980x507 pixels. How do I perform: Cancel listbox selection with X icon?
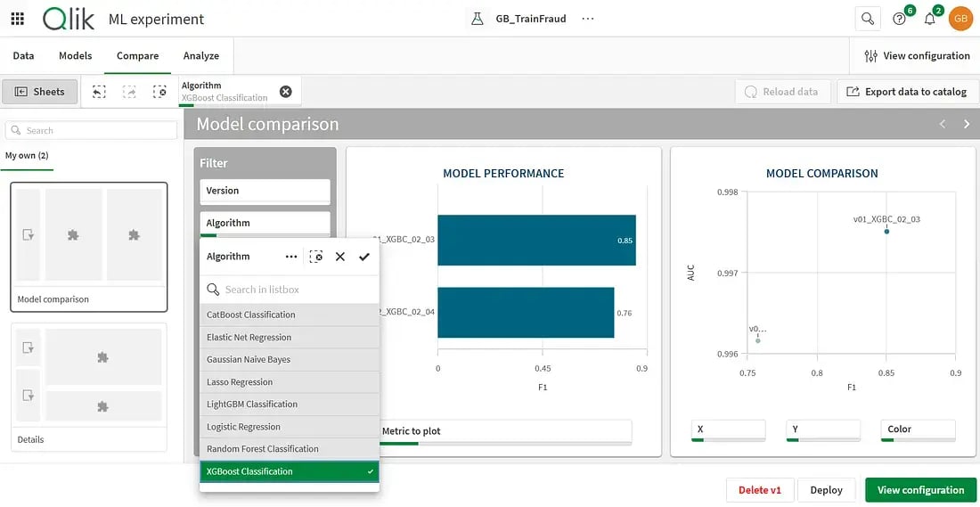click(x=339, y=257)
